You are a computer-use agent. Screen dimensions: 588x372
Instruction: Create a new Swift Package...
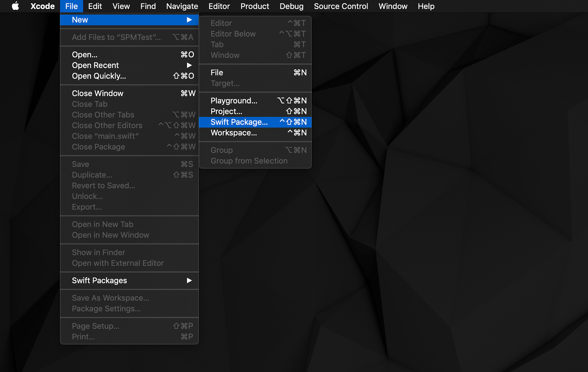pyautogui.click(x=255, y=122)
